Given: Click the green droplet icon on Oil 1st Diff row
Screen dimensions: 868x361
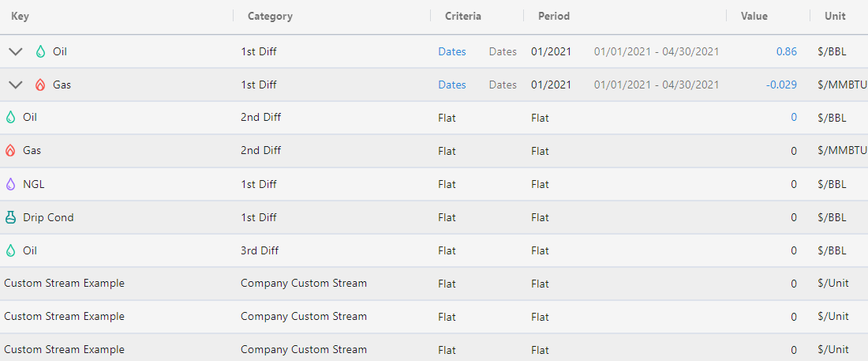Looking at the screenshot, I should coord(40,51).
